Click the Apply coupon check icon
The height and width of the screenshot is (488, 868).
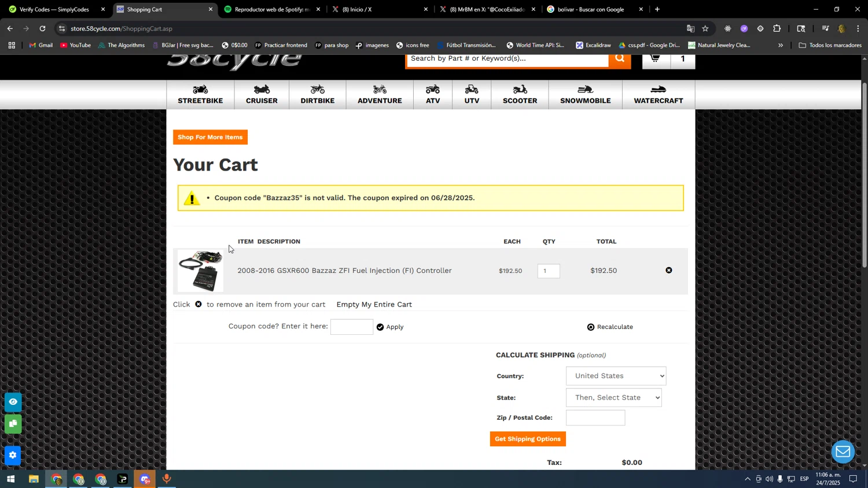[380, 327]
